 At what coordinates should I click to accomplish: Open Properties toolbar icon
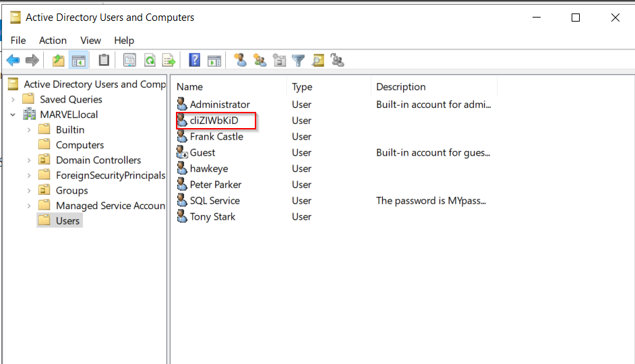(x=129, y=61)
